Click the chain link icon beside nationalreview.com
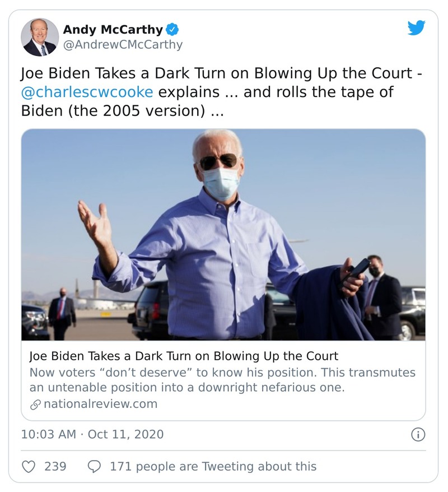Screen dimensions: 448x492 pos(35,404)
